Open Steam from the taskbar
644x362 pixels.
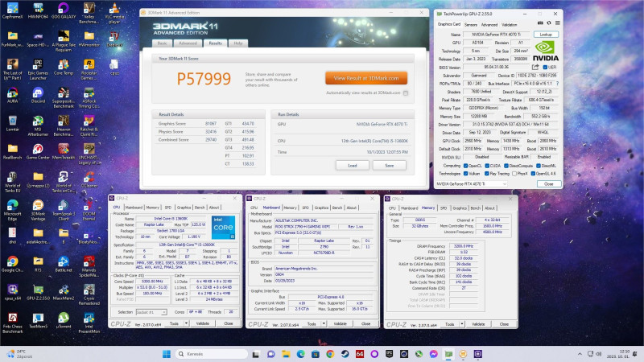[345, 354]
